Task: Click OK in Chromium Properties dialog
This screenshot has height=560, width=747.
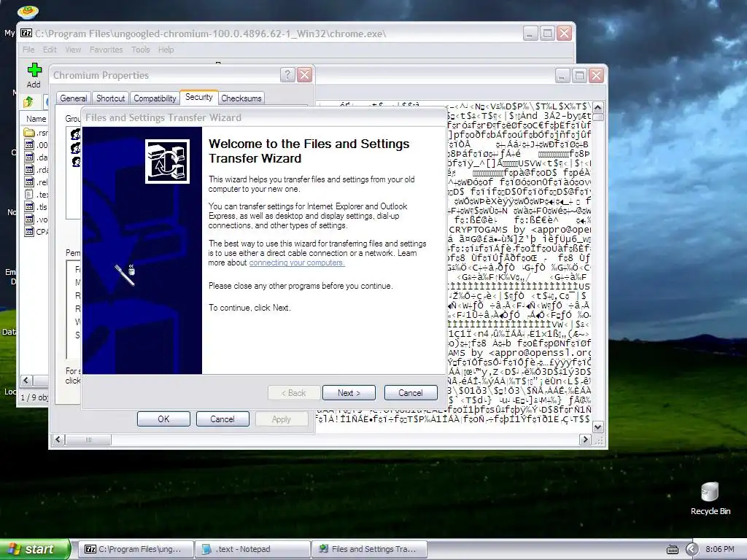Action: pos(163,419)
